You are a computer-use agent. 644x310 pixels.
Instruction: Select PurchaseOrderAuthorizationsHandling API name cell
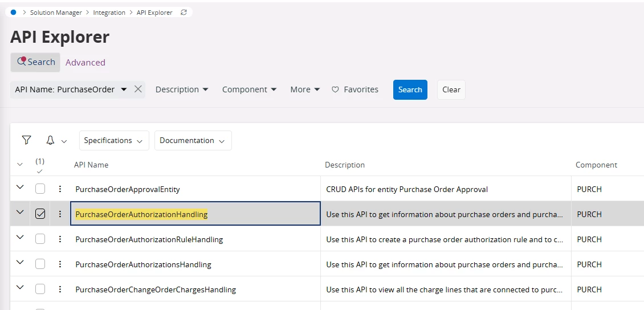(x=195, y=264)
